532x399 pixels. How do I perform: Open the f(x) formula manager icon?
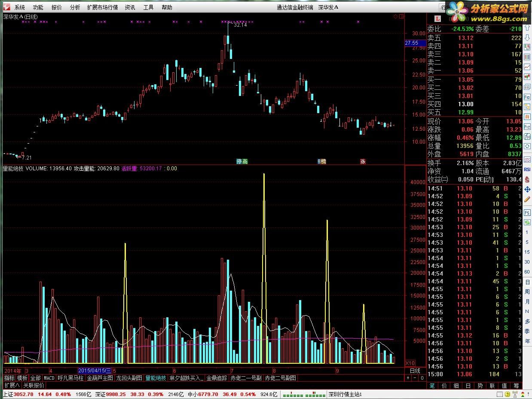(527, 136)
